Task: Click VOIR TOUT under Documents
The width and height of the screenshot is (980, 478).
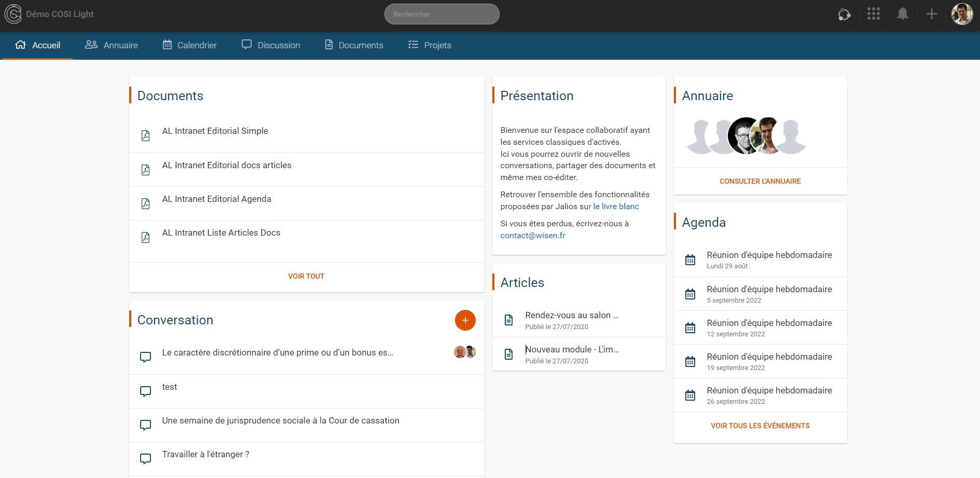Action: [x=306, y=276]
